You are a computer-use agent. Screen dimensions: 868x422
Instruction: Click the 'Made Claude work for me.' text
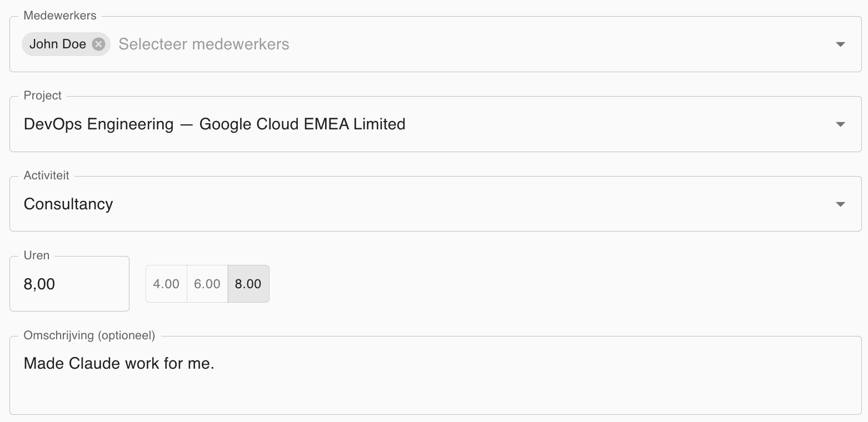[x=119, y=364]
